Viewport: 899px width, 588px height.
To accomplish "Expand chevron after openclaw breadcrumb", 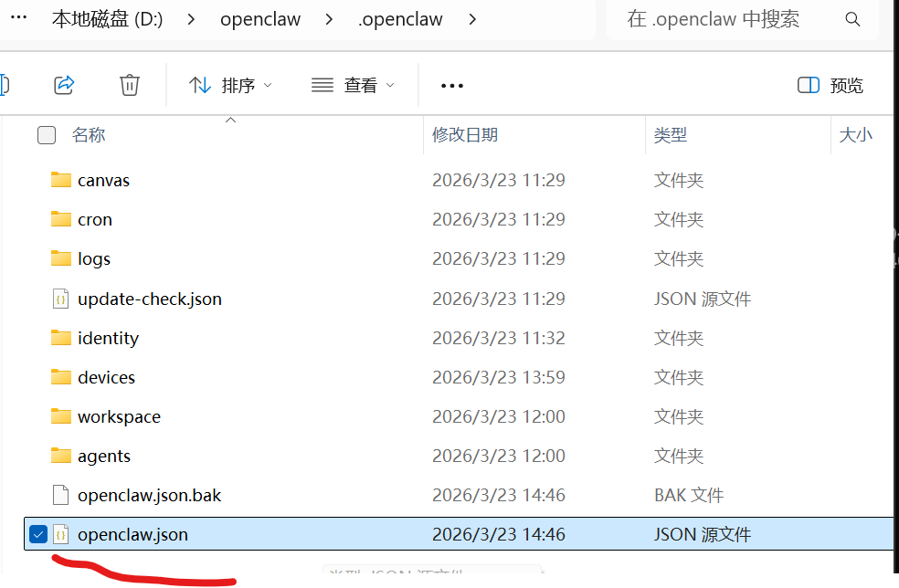I will coord(329,19).
